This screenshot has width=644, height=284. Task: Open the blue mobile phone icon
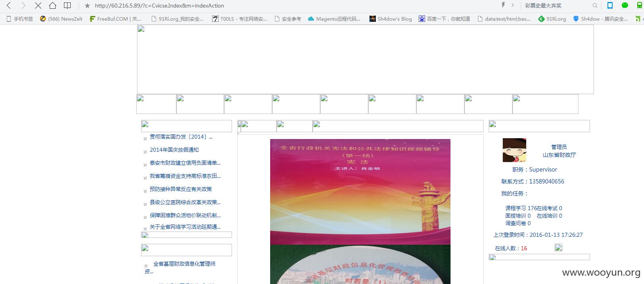tap(610, 5)
